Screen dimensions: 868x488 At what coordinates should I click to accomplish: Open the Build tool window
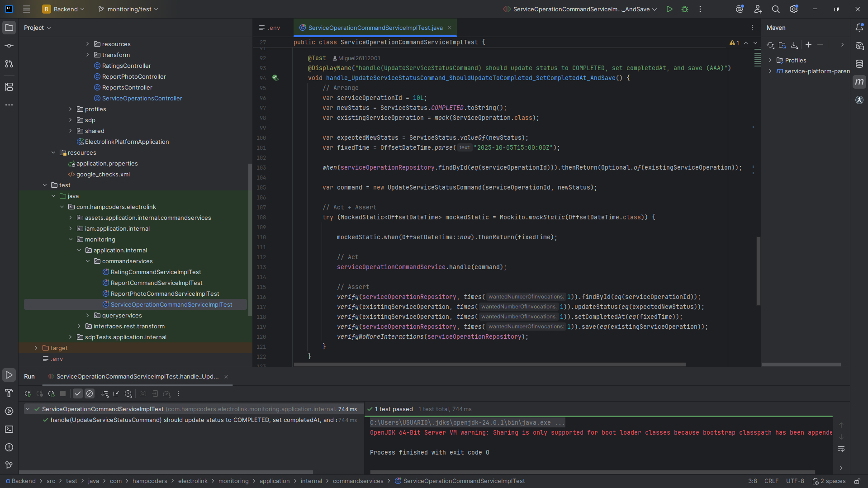click(x=9, y=393)
